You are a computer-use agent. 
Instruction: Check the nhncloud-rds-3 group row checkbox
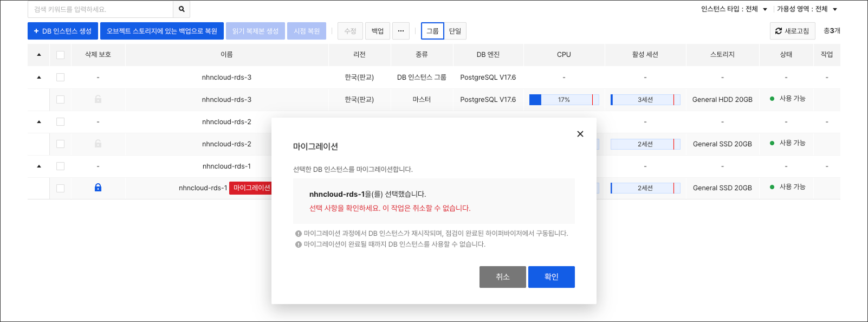60,78
